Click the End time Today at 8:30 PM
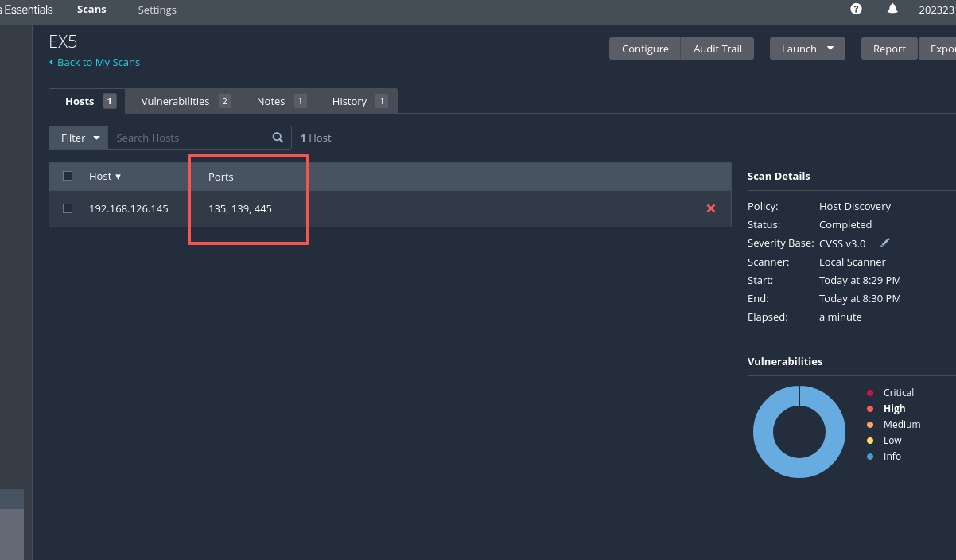956x560 pixels. (860, 298)
